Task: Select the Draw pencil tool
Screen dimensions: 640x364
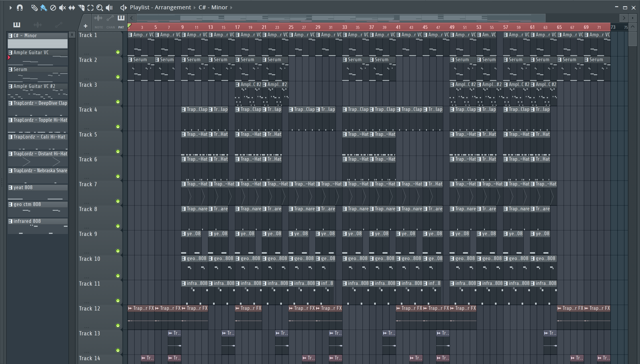Action: coord(34,8)
